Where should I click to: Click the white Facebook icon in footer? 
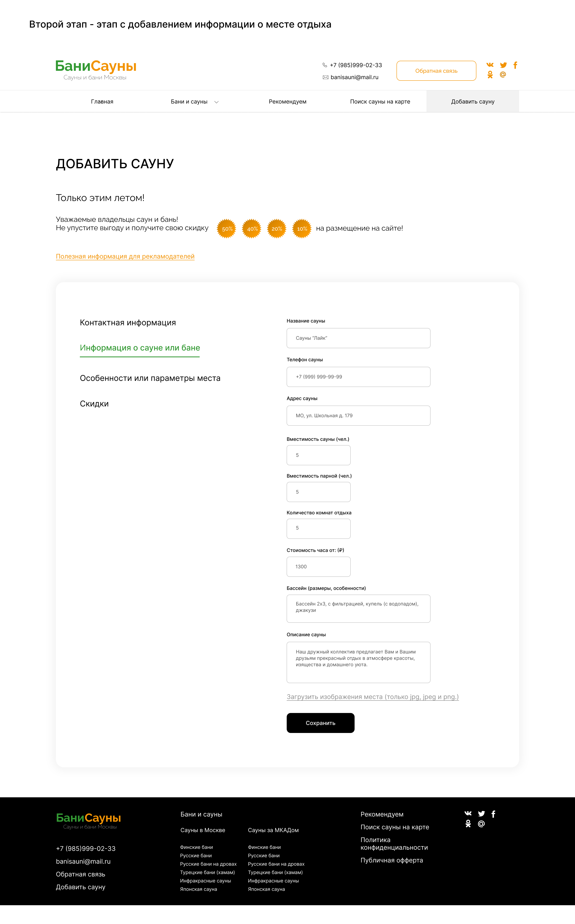pos(493,814)
